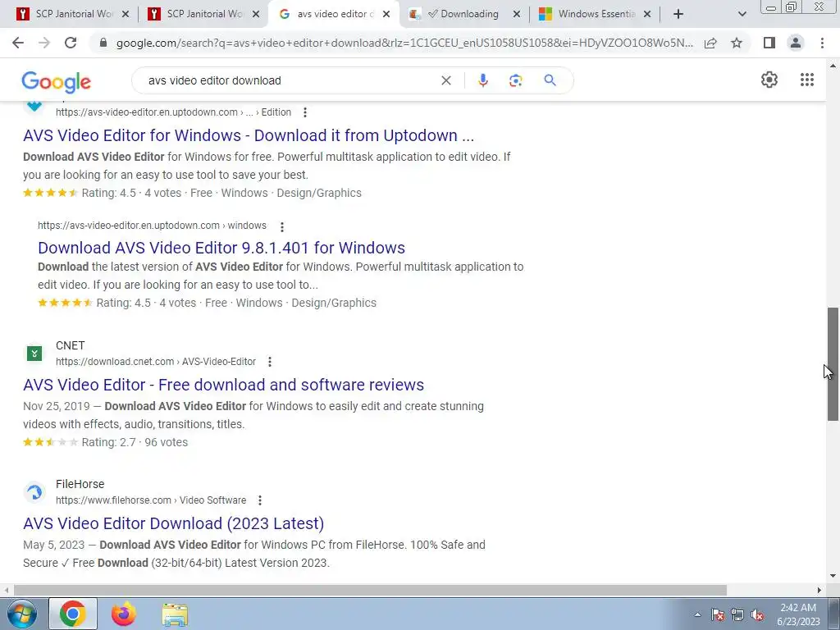Close the Downloading tab

point(517,14)
